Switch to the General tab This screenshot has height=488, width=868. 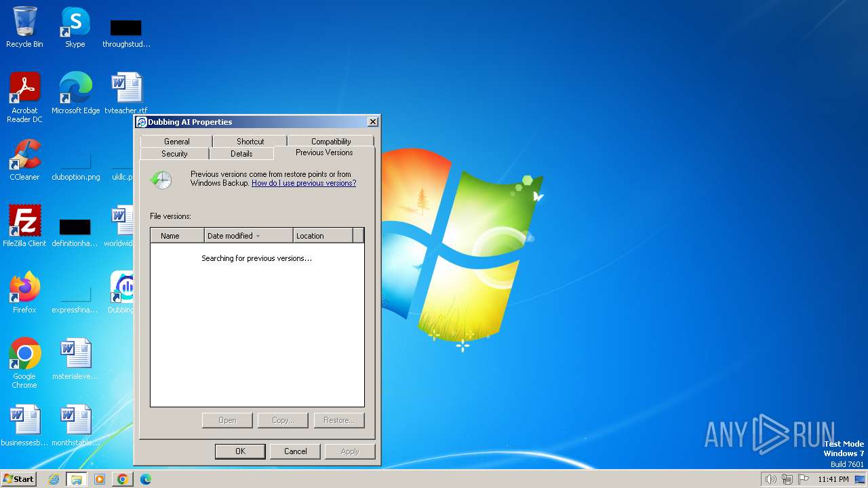[176, 142]
